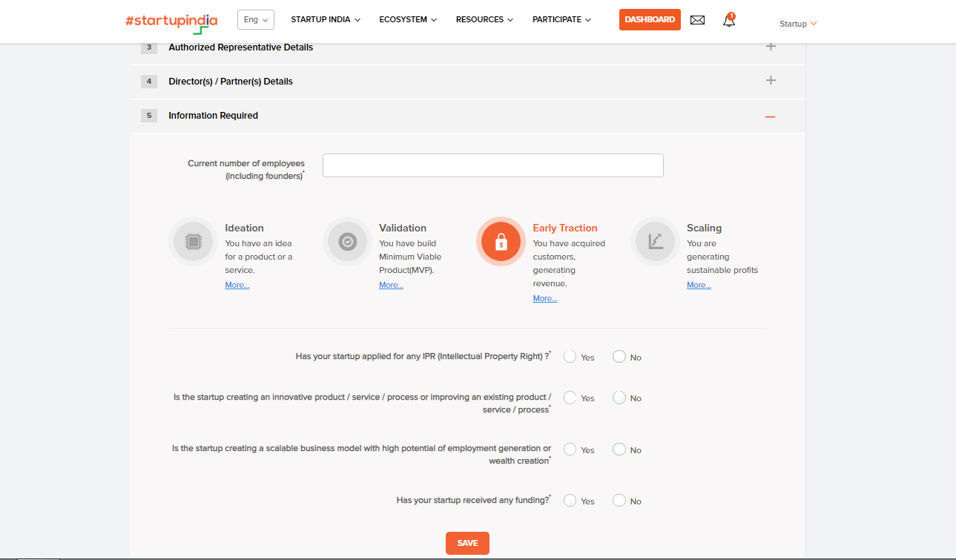
Task: Open the messages envelope icon
Action: 697,20
